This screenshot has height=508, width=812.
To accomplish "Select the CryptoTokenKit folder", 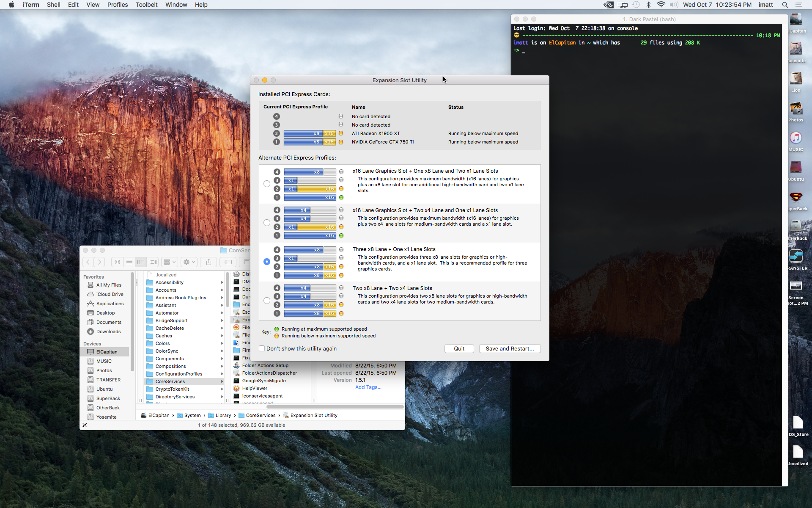I will coord(172,389).
